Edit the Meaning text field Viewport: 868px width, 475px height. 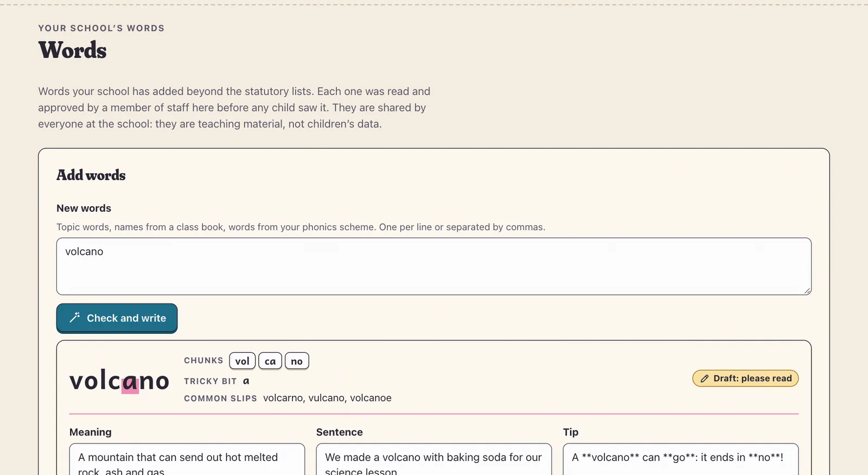[187, 459]
